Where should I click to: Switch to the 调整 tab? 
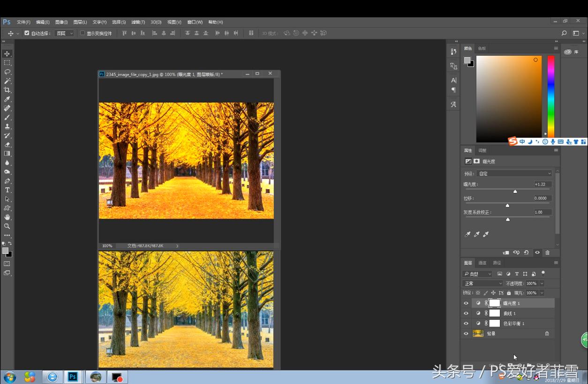pyautogui.click(x=482, y=150)
